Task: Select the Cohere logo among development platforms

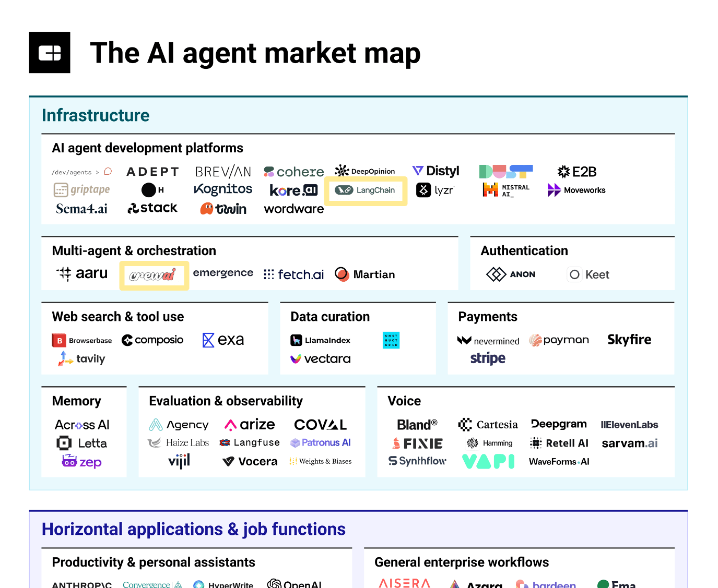Action: point(294,171)
